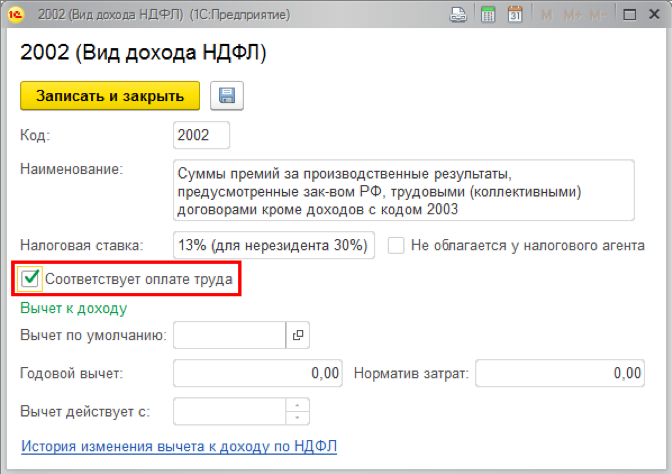Viewport: 672px width, 474px height.
Task: Click the 'Годовой вычет' amount field
Action: [x=258, y=373]
